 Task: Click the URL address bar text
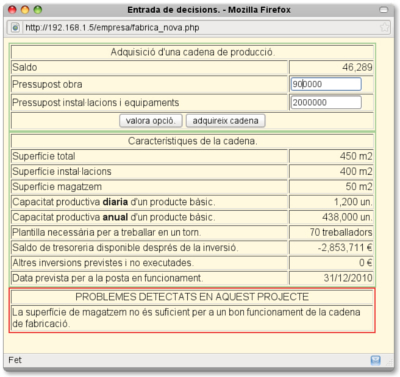click(112, 27)
